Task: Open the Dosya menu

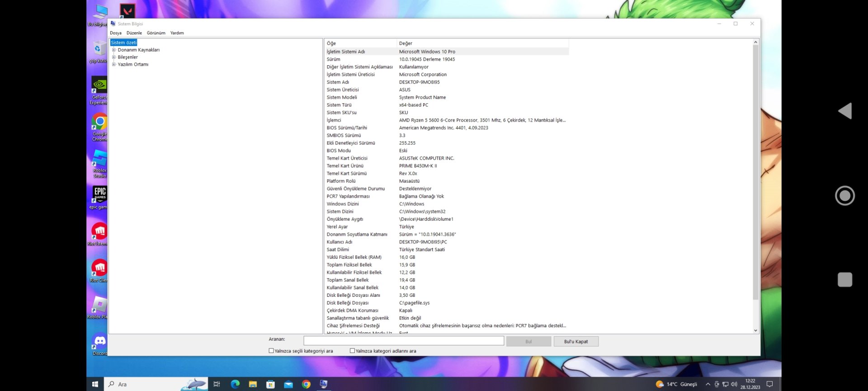Action: [x=116, y=33]
